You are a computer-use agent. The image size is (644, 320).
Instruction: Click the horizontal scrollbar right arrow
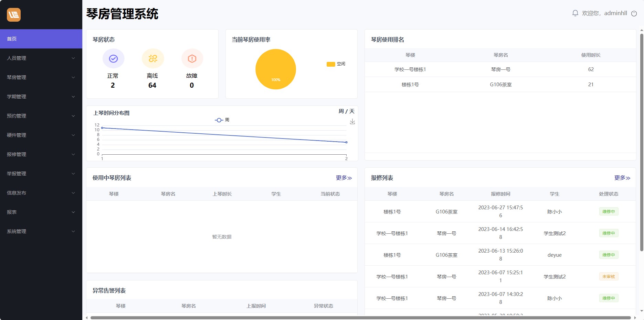pos(635,318)
